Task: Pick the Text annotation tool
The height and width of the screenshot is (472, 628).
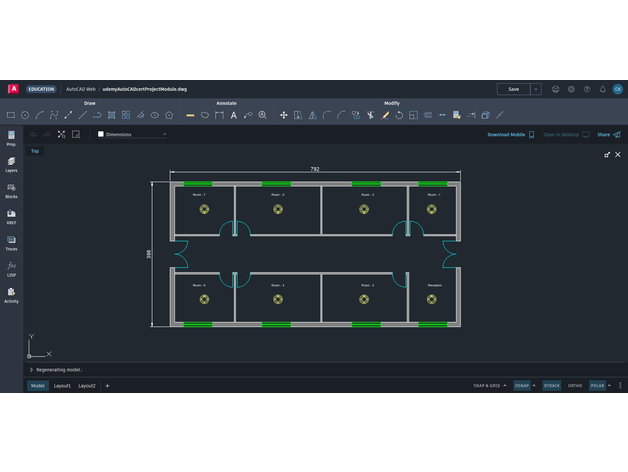Action: click(x=234, y=115)
